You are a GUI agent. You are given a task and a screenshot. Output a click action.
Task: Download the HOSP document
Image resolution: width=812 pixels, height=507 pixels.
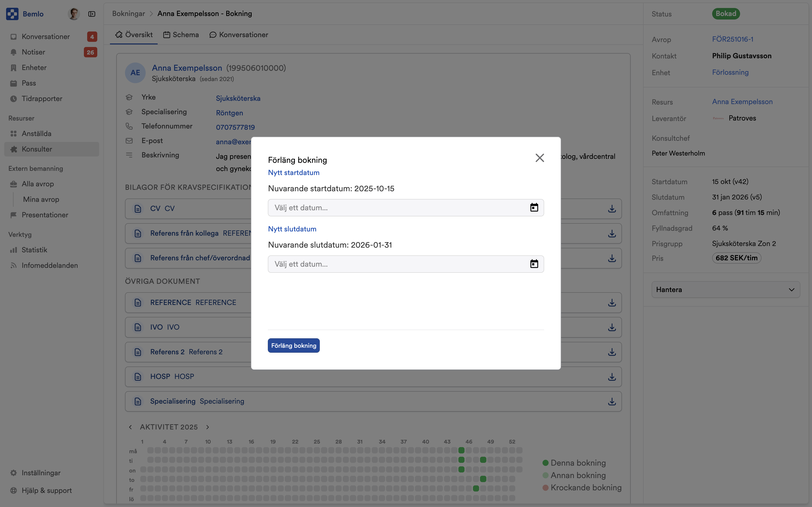click(612, 377)
